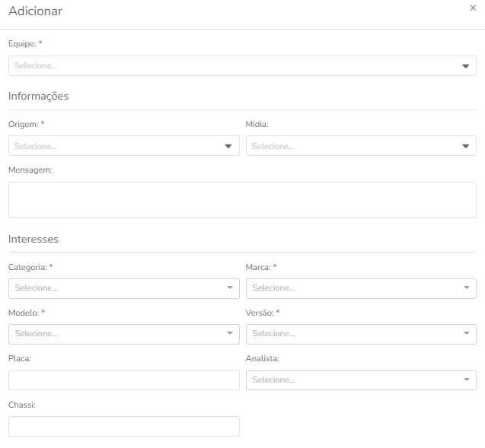Click the Equipe dropdown arrow icon

465,66
